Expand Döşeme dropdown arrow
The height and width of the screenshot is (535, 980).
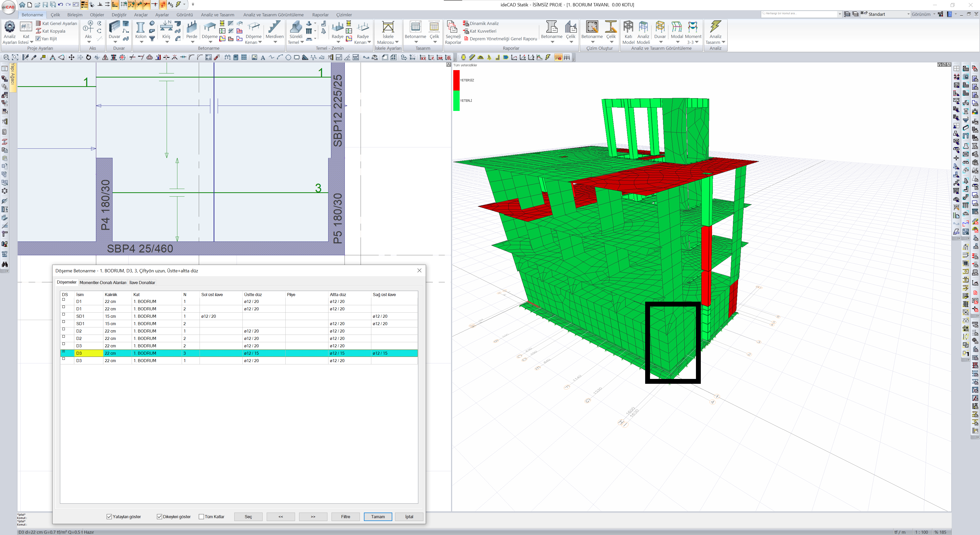click(210, 42)
